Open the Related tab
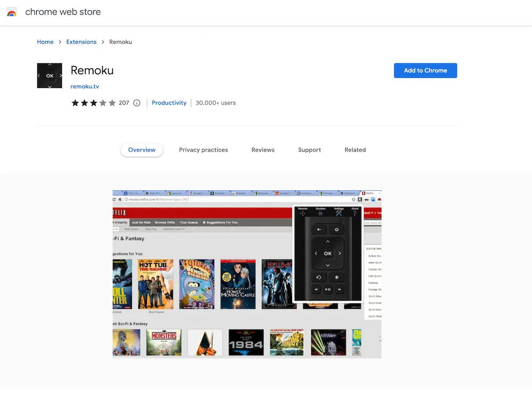Viewport: 532px width, 402px height. 355,150
